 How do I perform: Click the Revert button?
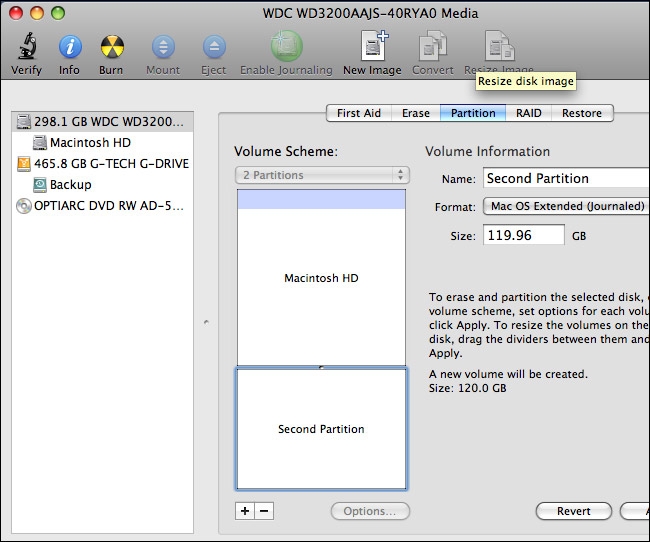coord(574,511)
